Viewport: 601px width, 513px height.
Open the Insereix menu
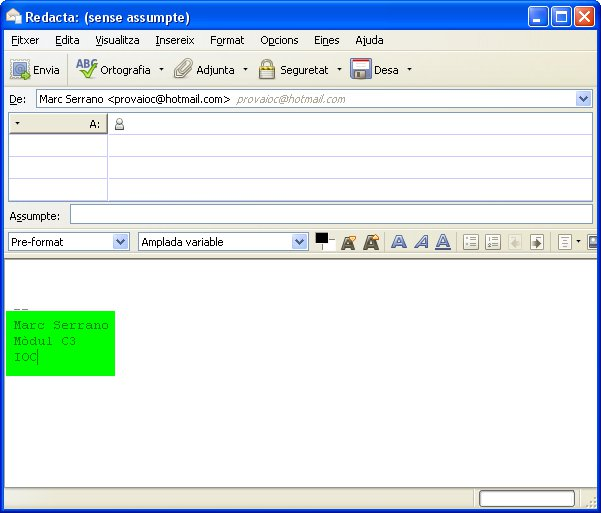[x=174, y=40]
